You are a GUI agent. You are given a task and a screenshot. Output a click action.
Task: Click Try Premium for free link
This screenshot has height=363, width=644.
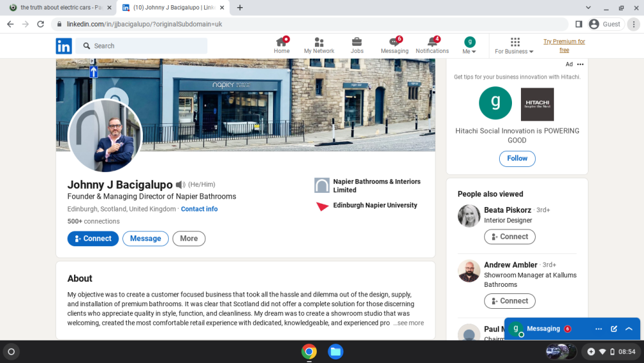[564, 46]
